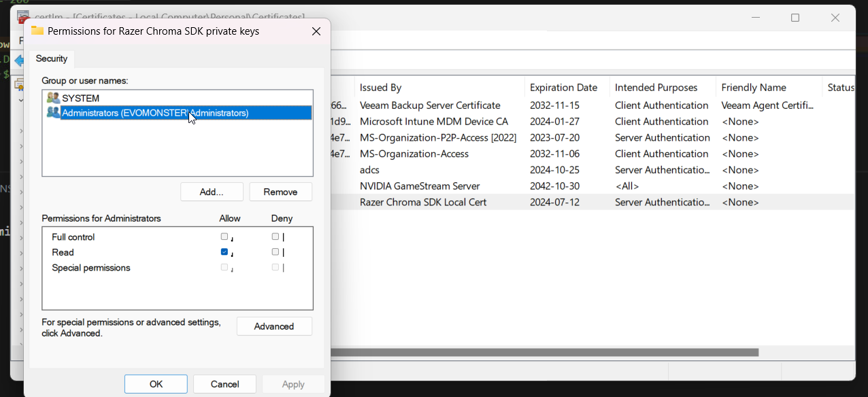Click the Add... button

click(212, 192)
